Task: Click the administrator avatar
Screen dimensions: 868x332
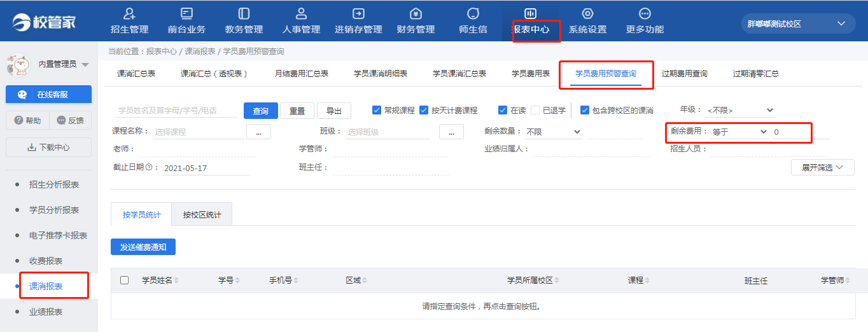Action: point(18,64)
